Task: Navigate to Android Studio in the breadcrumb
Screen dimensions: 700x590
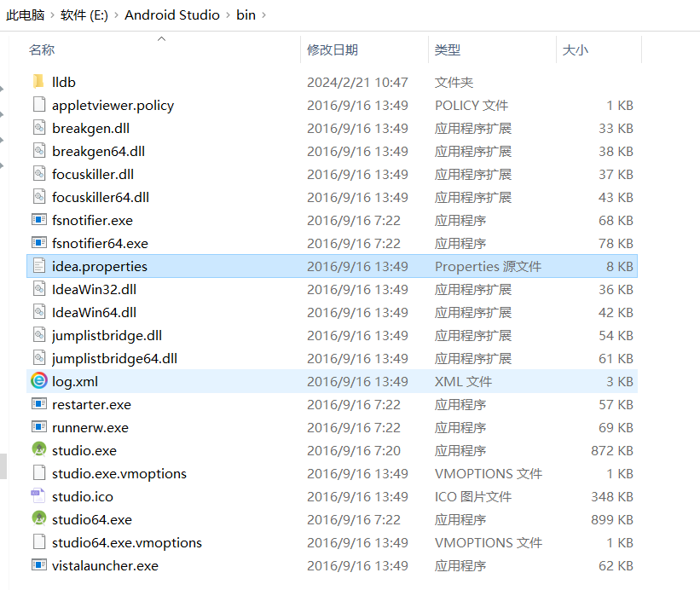Action: [x=172, y=15]
